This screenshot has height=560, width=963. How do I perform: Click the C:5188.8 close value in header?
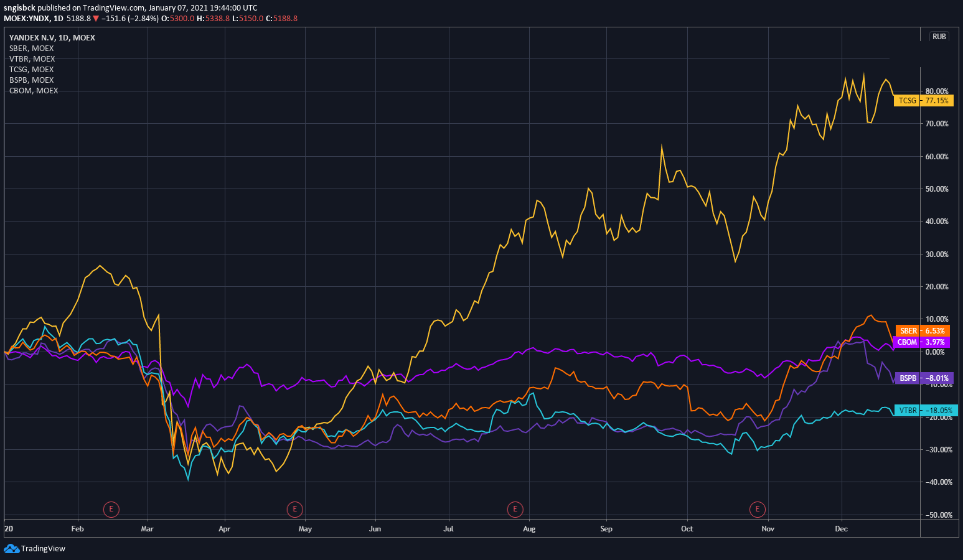click(281, 19)
